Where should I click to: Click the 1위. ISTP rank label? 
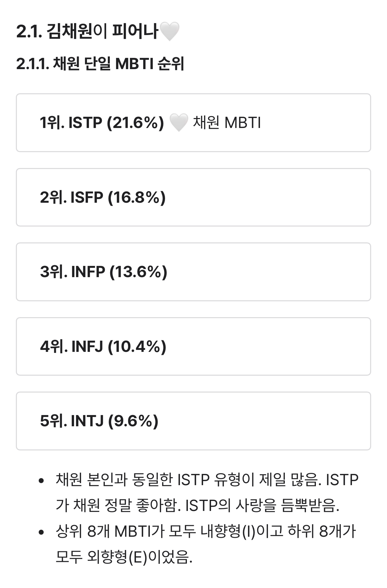click(x=71, y=123)
